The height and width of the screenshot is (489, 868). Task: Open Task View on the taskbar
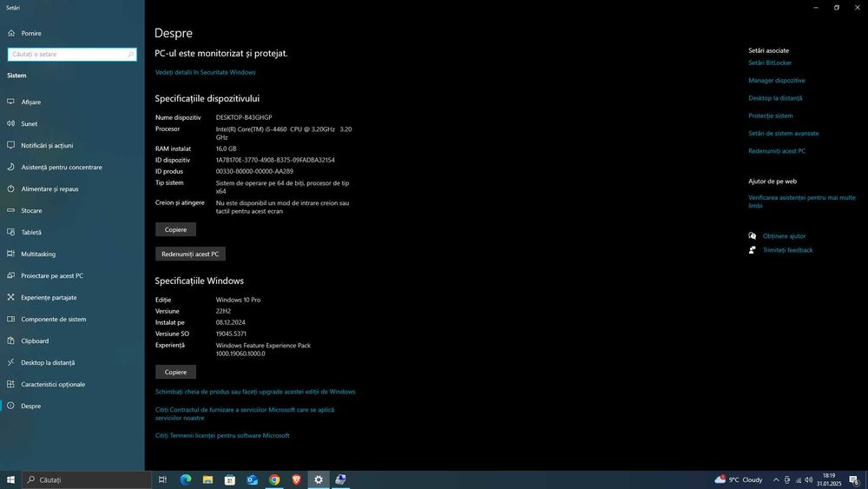click(x=163, y=479)
